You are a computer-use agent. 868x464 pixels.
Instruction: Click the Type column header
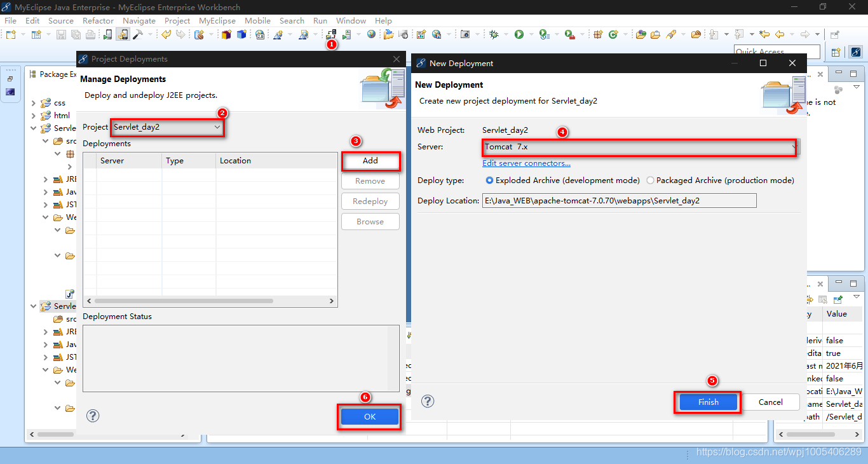coord(189,161)
